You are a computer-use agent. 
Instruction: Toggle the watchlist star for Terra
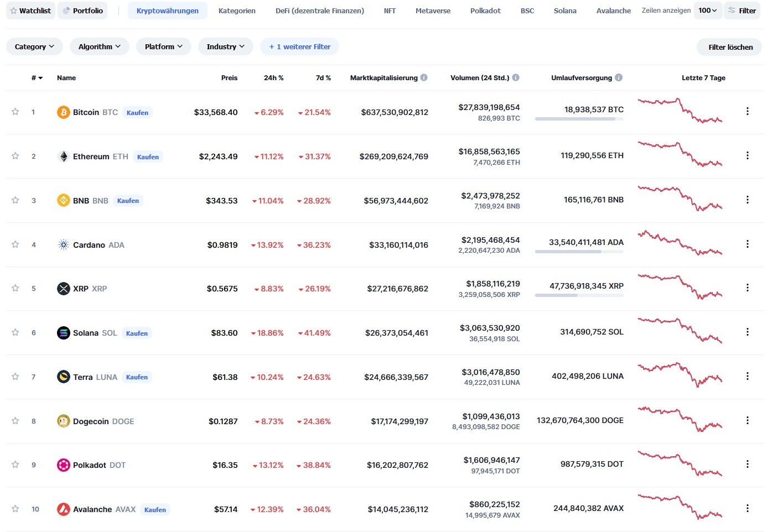coord(15,377)
